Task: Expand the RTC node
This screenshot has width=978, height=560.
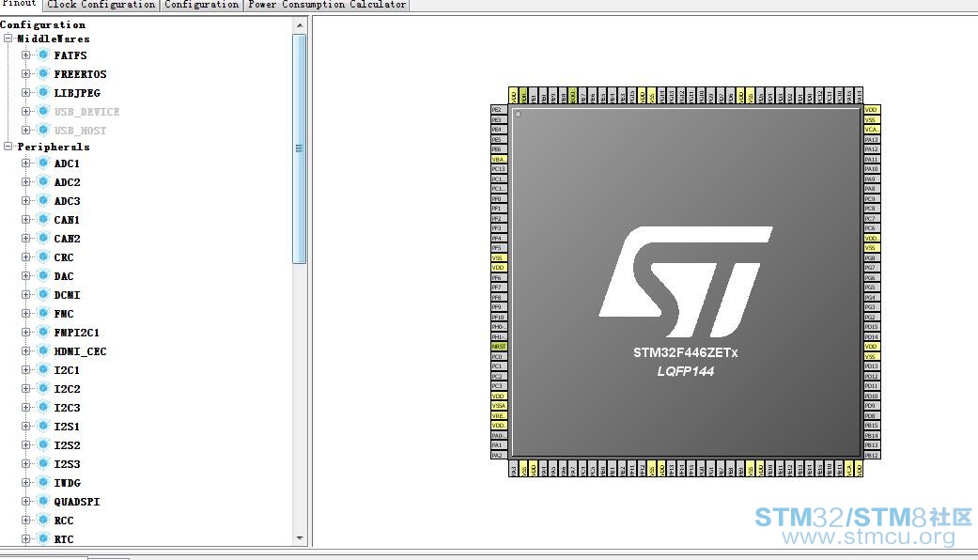Action: click(25, 538)
